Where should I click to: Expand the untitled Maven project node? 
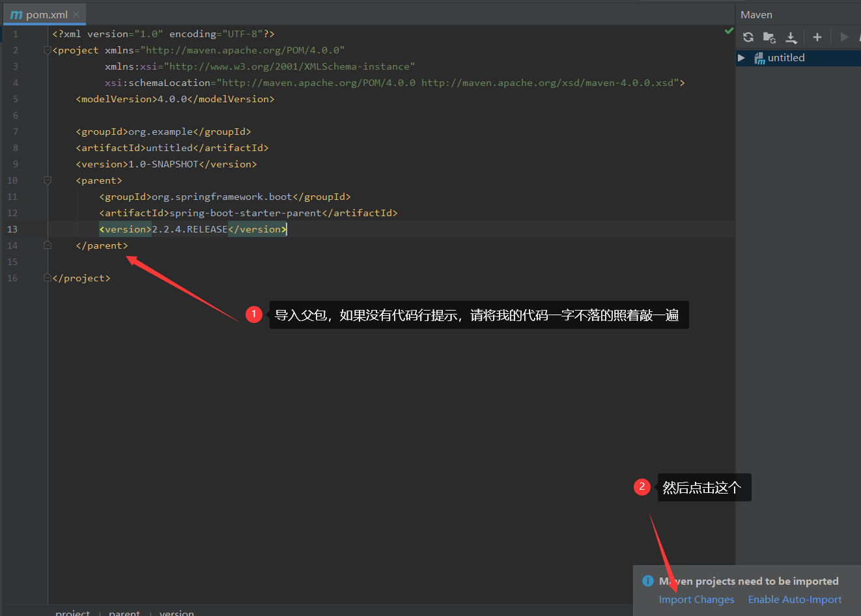741,58
